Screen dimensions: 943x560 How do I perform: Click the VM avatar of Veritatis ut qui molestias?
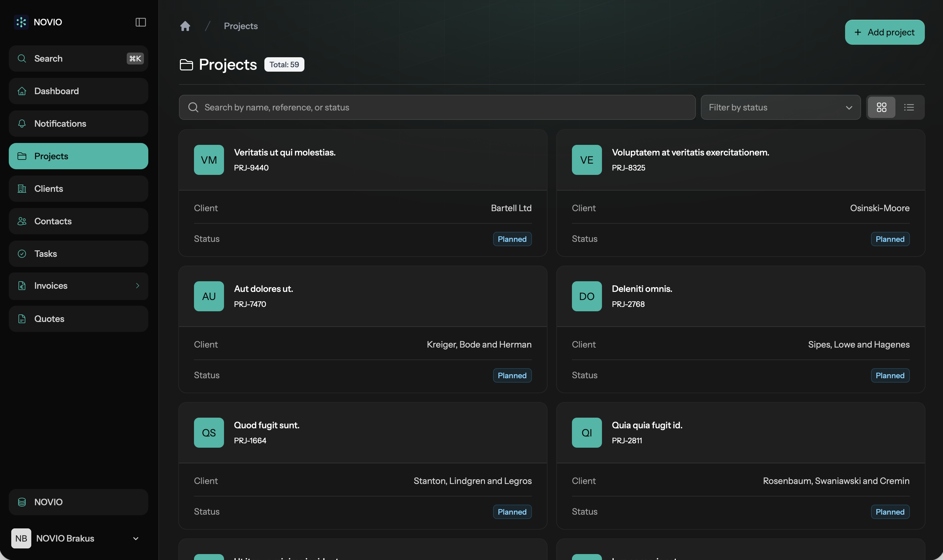tap(208, 160)
